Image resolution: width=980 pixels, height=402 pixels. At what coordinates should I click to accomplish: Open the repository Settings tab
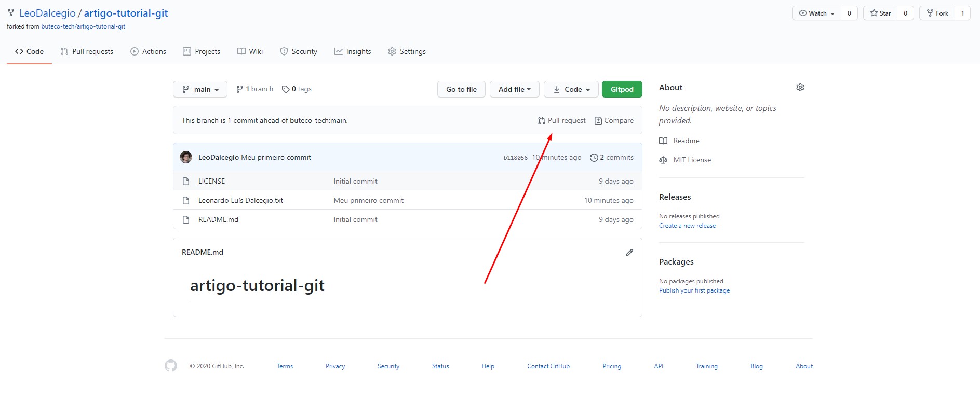coord(407,51)
